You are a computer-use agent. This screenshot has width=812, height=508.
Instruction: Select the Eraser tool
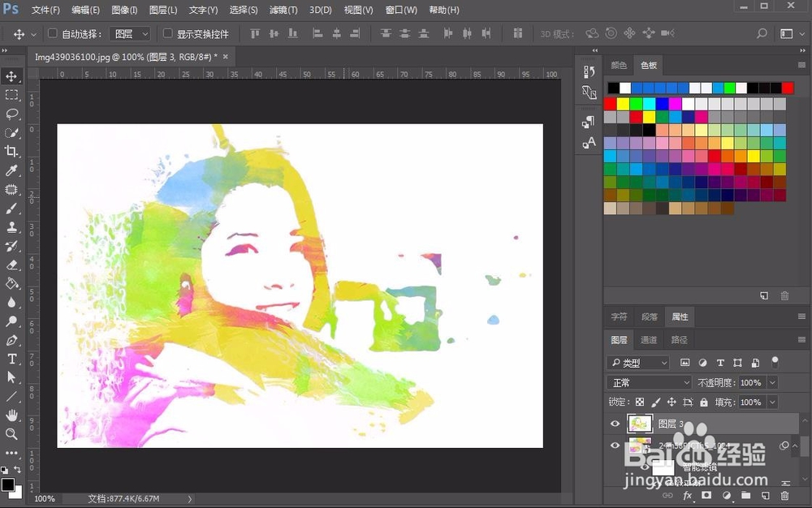click(x=11, y=265)
